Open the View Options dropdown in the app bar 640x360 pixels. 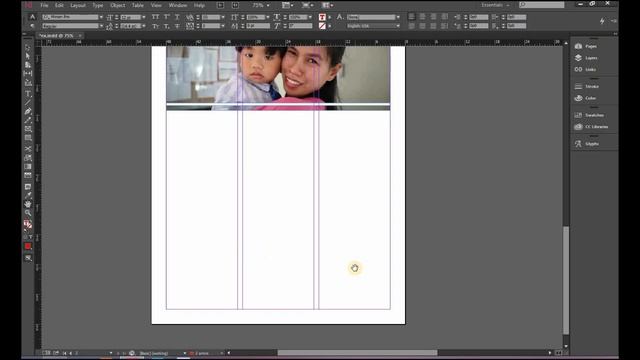click(x=288, y=5)
